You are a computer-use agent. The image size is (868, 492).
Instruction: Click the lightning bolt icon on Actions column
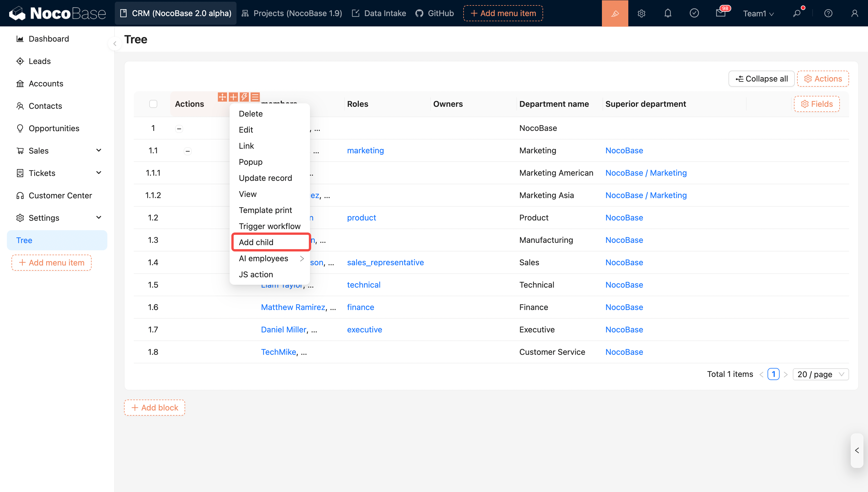coord(244,97)
